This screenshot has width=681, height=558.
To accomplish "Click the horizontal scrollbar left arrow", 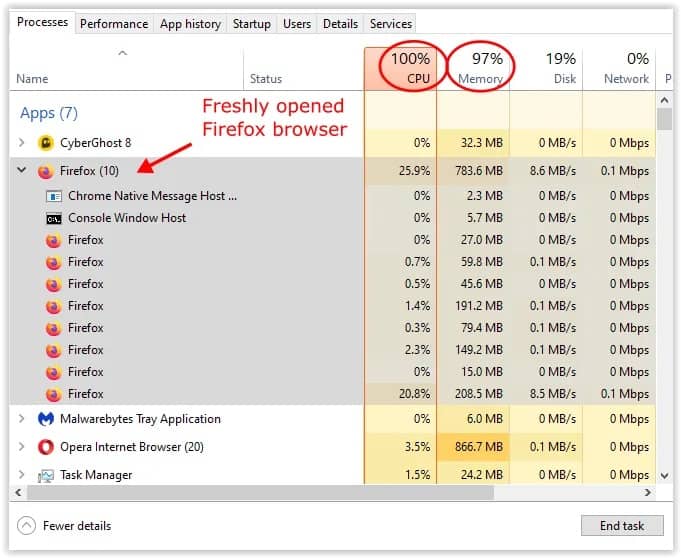I will pos(18,492).
